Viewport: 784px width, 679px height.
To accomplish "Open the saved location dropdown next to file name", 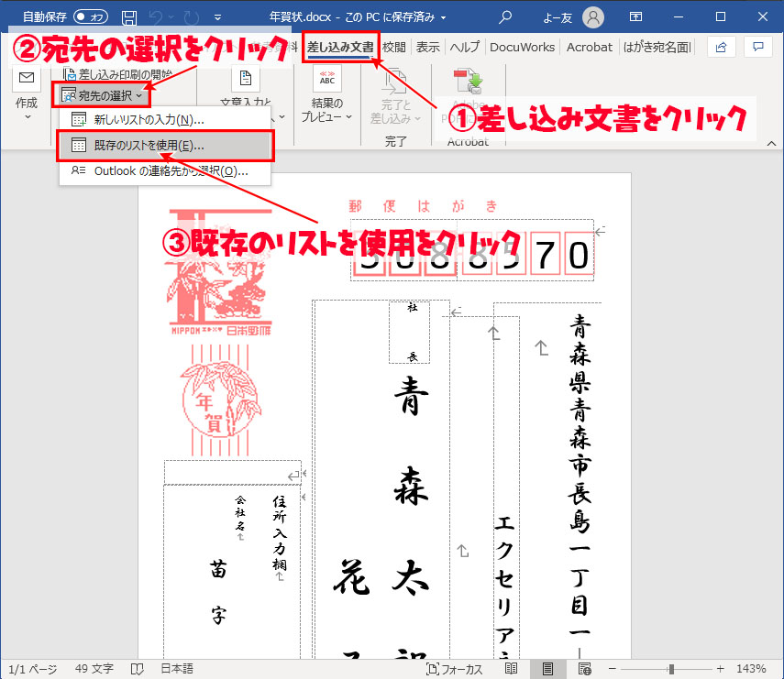I will point(443,17).
